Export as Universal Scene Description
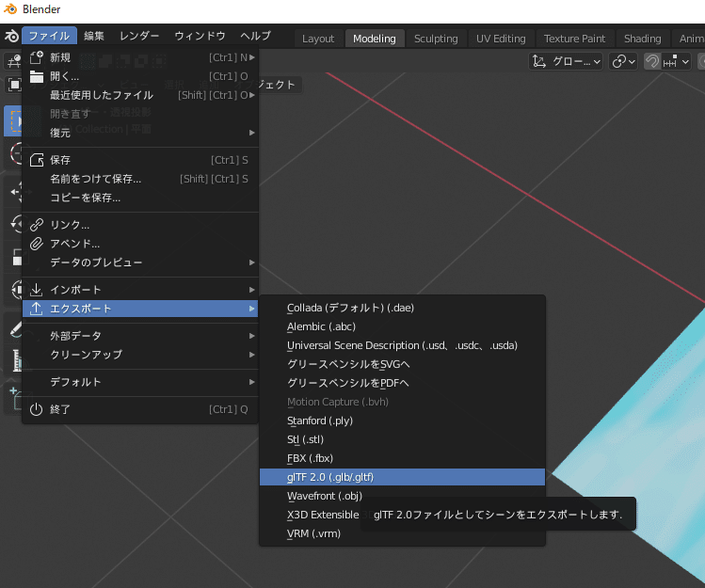 click(403, 345)
